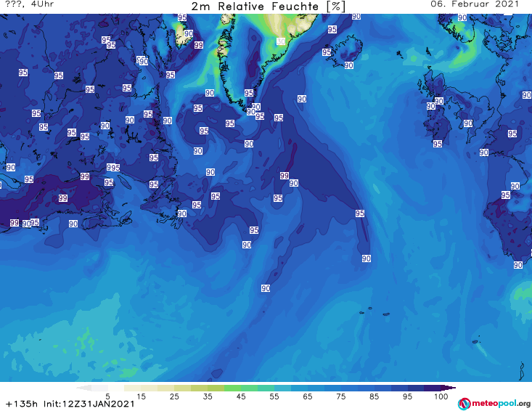Screen dimensions: 532x411
Task: Click the meteopool.org logo
Action: 494,404
